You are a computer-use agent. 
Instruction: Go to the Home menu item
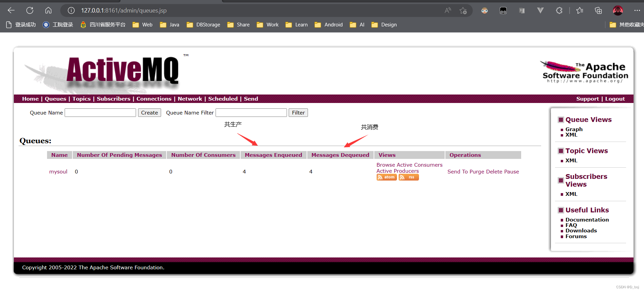click(x=30, y=99)
